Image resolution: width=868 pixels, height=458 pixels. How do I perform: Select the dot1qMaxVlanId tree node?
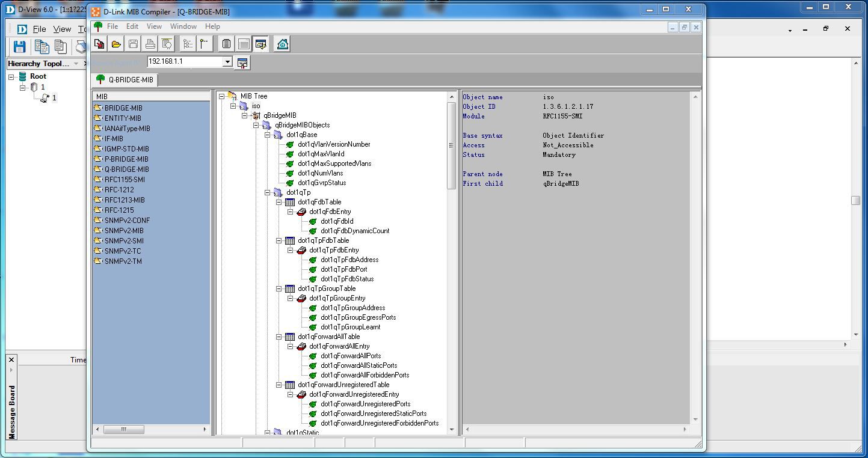(x=321, y=154)
